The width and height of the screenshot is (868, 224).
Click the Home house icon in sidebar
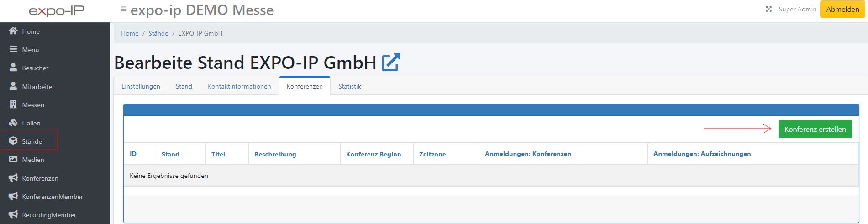[13, 31]
